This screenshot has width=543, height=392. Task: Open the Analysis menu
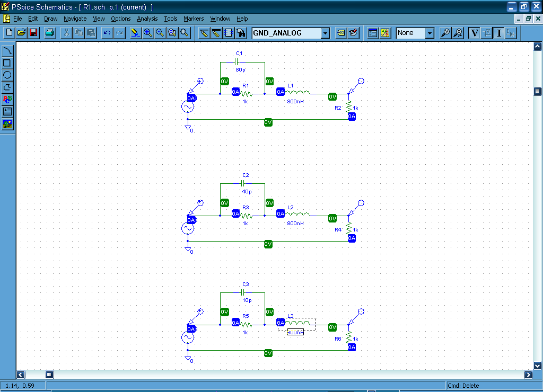[x=147, y=19]
